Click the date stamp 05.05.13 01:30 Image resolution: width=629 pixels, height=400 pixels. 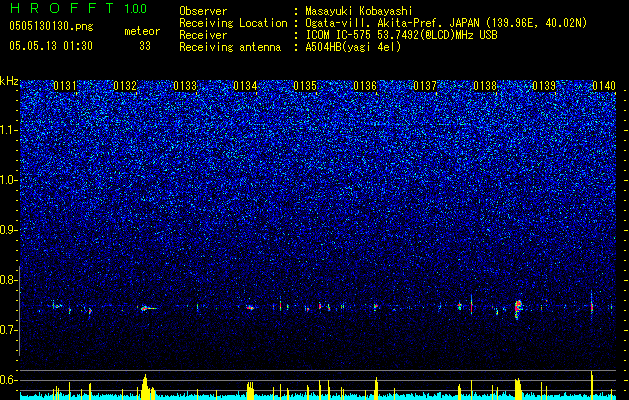coord(51,46)
